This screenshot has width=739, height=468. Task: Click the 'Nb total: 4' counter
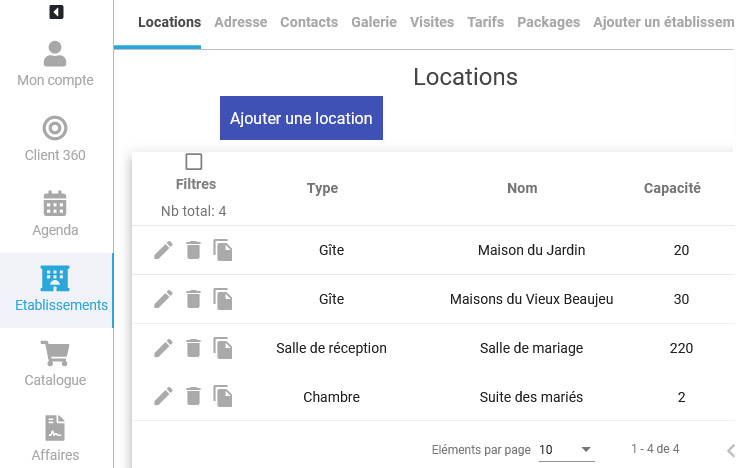(194, 211)
